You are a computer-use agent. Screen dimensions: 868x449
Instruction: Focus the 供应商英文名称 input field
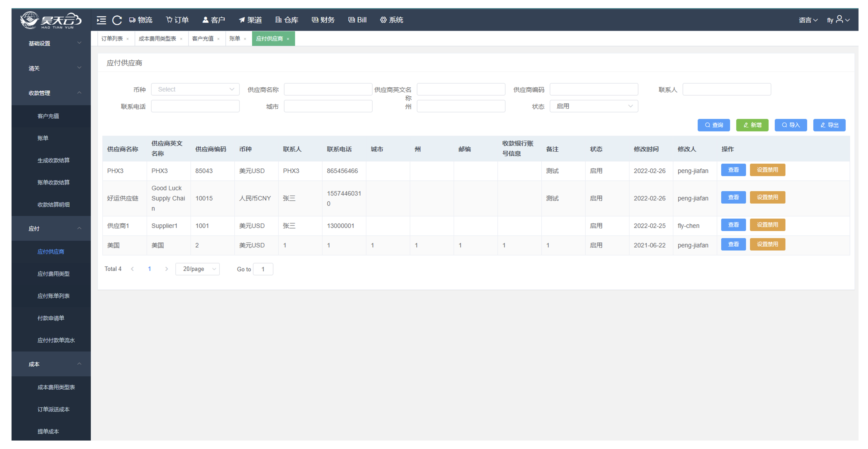[461, 89]
